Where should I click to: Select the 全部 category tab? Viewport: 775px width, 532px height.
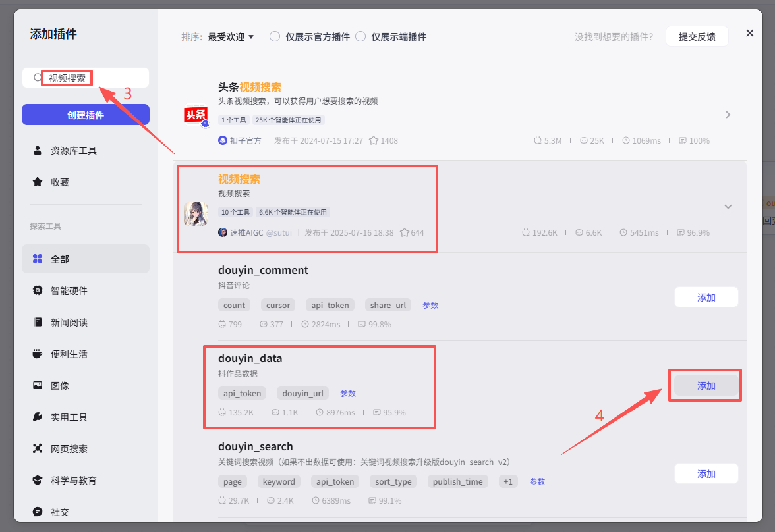click(86, 259)
